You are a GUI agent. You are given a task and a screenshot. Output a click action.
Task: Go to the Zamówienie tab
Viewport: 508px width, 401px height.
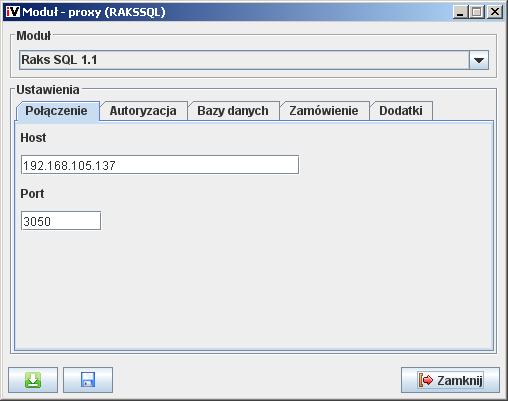point(324,111)
